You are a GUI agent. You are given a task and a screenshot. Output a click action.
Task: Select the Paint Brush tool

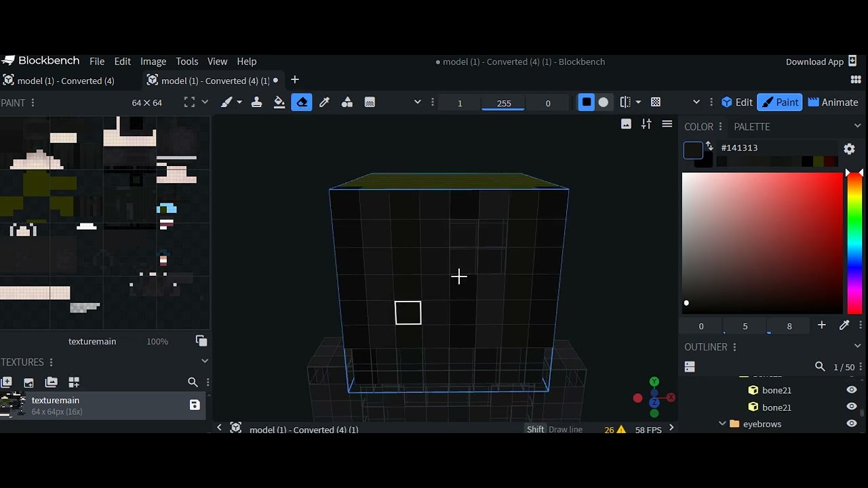[226, 102]
